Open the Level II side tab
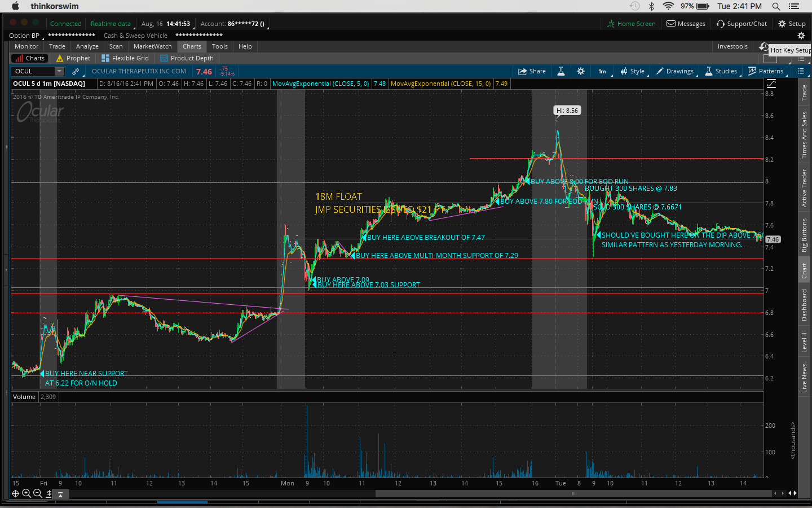Viewport: 812px width, 508px height. pos(804,342)
